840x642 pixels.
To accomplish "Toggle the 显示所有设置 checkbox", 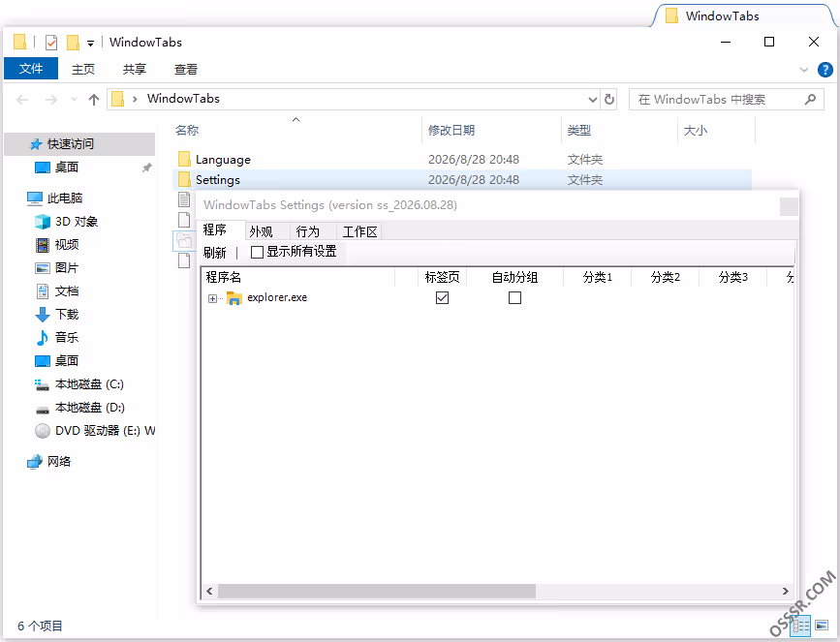I will [x=257, y=252].
